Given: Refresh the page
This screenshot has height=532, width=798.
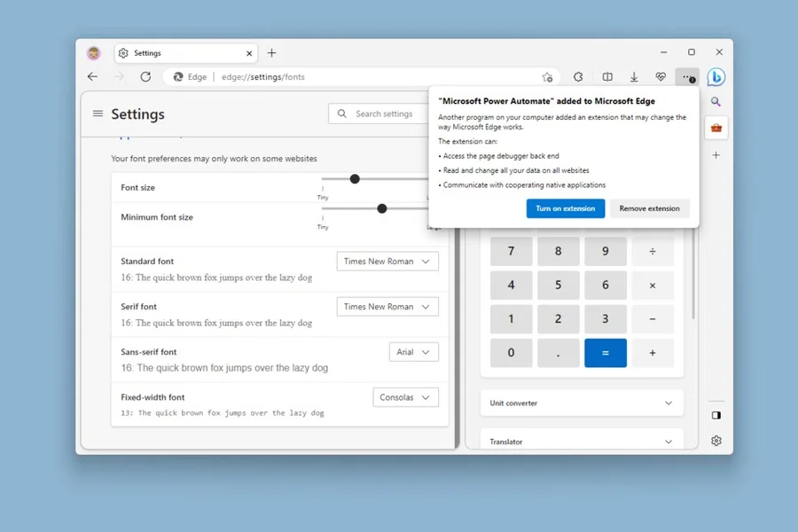Looking at the screenshot, I should click(145, 77).
